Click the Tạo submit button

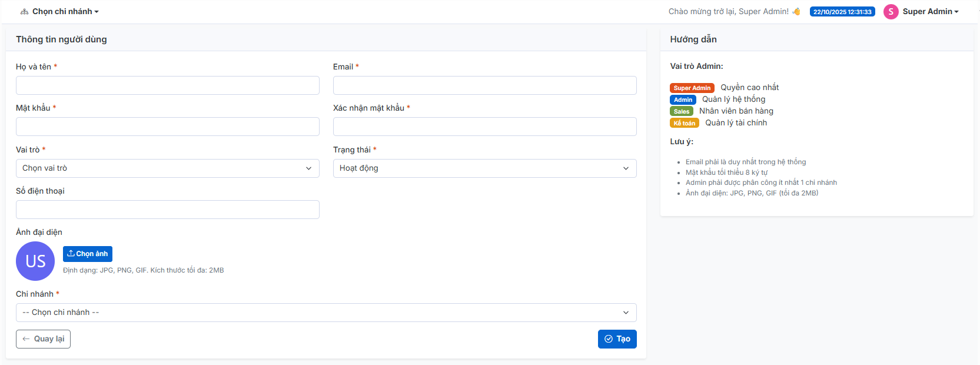pyautogui.click(x=617, y=339)
